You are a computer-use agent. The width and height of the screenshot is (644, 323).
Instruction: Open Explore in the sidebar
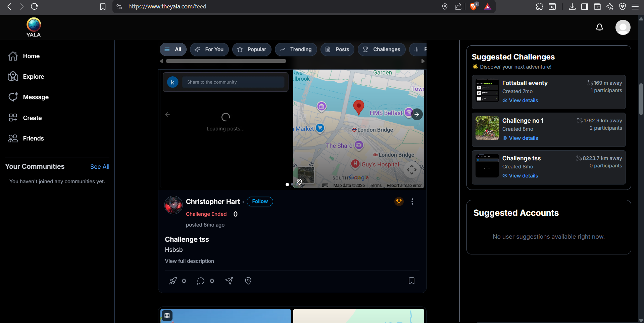pos(33,77)
